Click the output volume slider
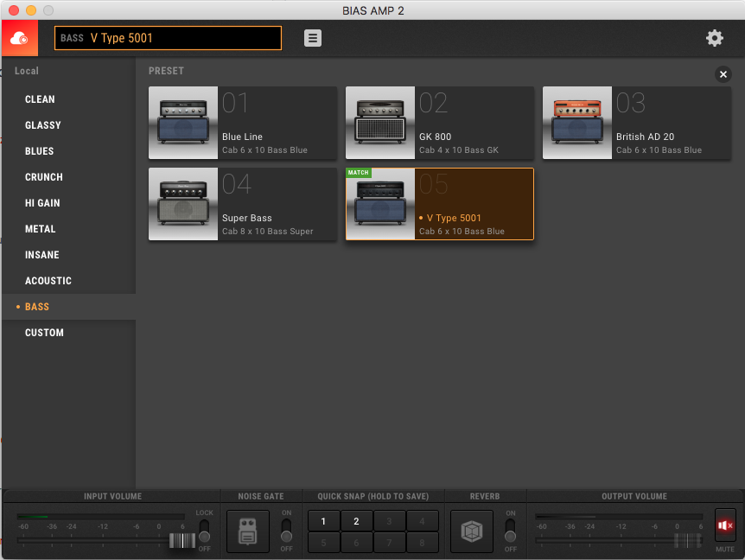 click(687, 541)
